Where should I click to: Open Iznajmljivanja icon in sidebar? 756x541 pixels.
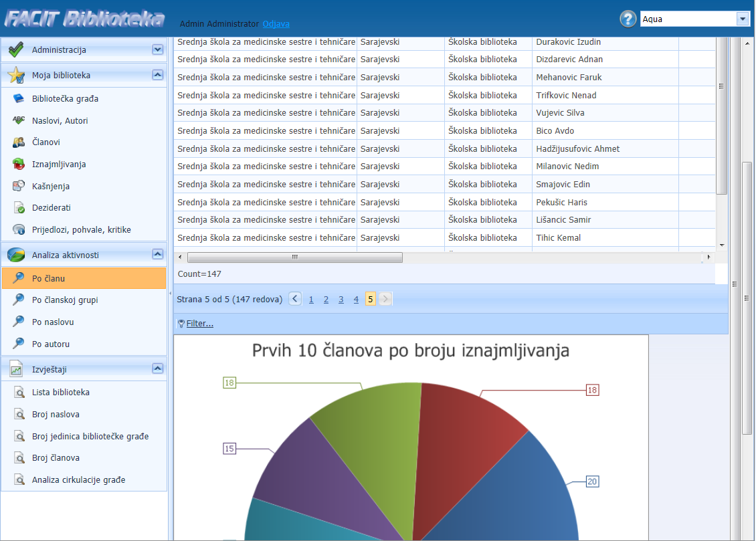tap(19, 165)
